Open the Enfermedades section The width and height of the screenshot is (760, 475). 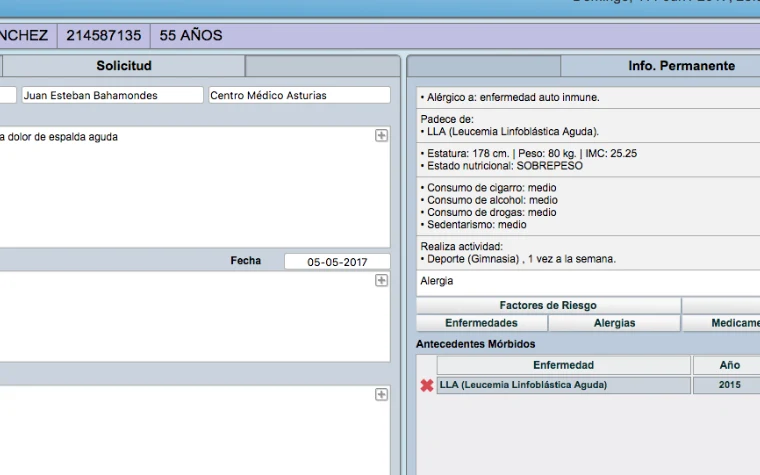481,323
